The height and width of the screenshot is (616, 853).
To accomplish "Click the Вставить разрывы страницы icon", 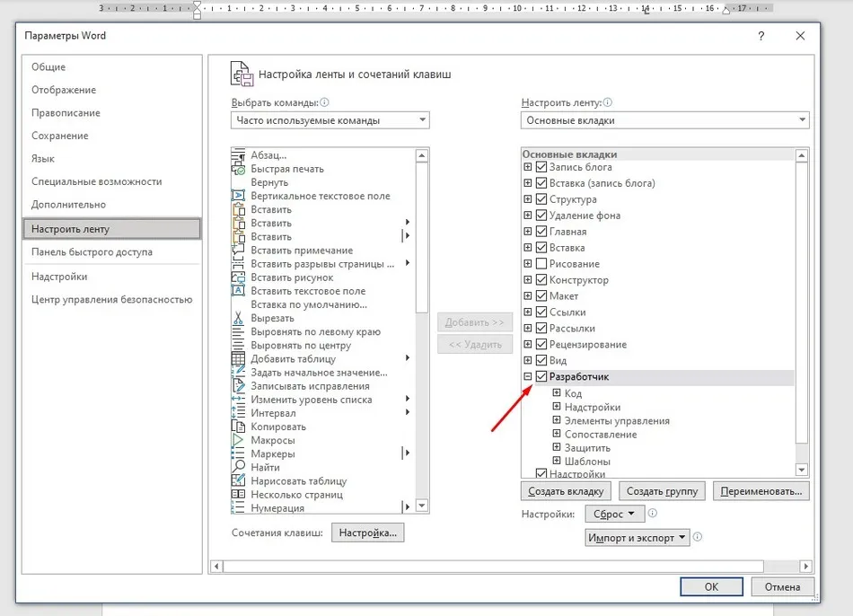I will pos(238,264).
